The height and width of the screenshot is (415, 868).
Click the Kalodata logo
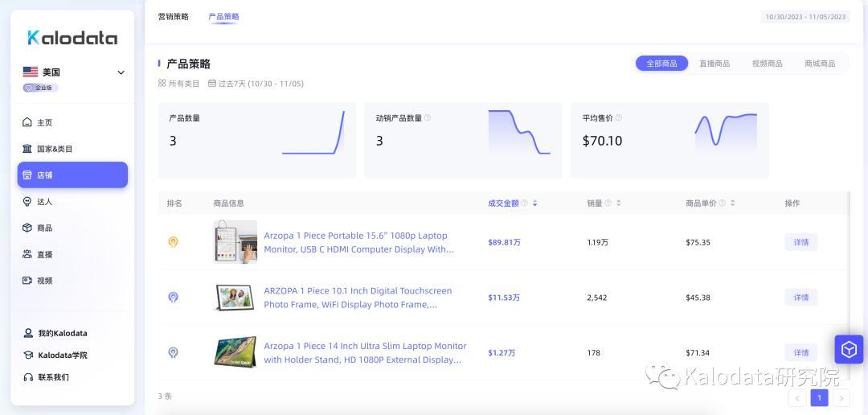click(72, 38)
